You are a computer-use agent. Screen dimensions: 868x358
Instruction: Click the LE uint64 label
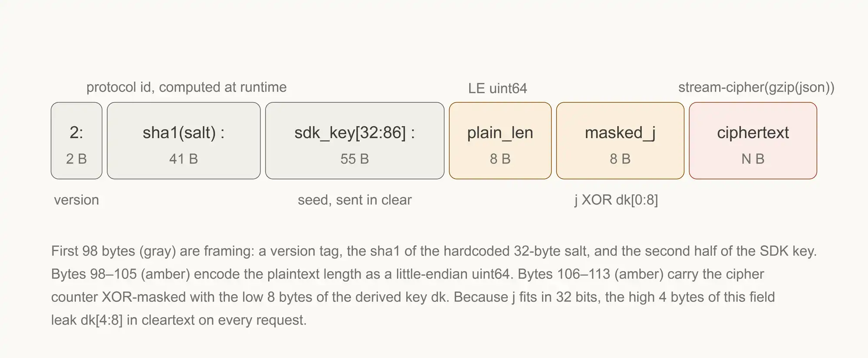497,88
